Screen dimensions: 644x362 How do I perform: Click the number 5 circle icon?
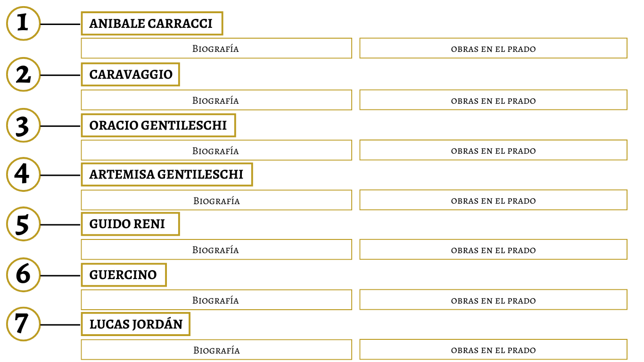(24, 224)
